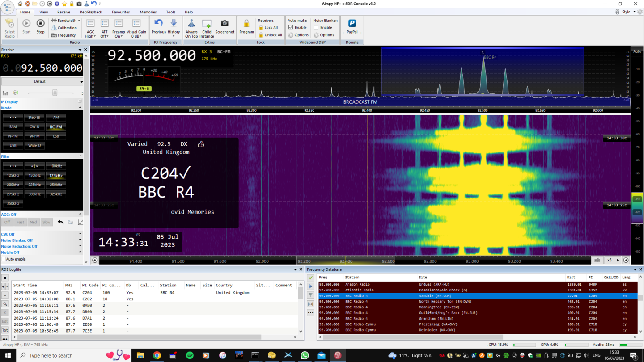This screenshot has height=362, width=644.
Task: Take a Screenshot from the Extras group
Action: [225, 26]
